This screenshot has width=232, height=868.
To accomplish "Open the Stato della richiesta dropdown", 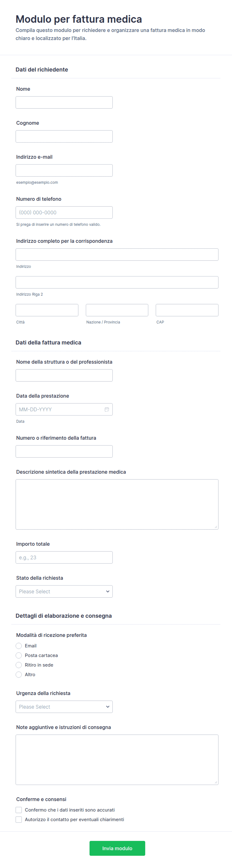I will (x=64, y=591).
